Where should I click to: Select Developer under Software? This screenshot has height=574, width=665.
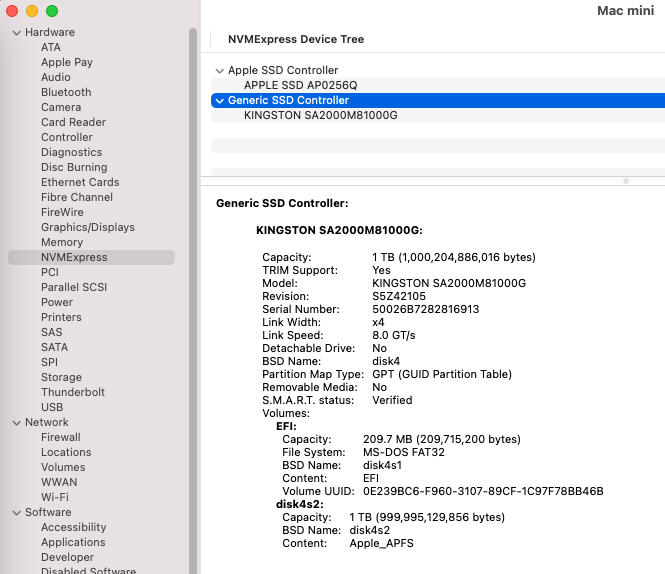[x=67, y=557]
